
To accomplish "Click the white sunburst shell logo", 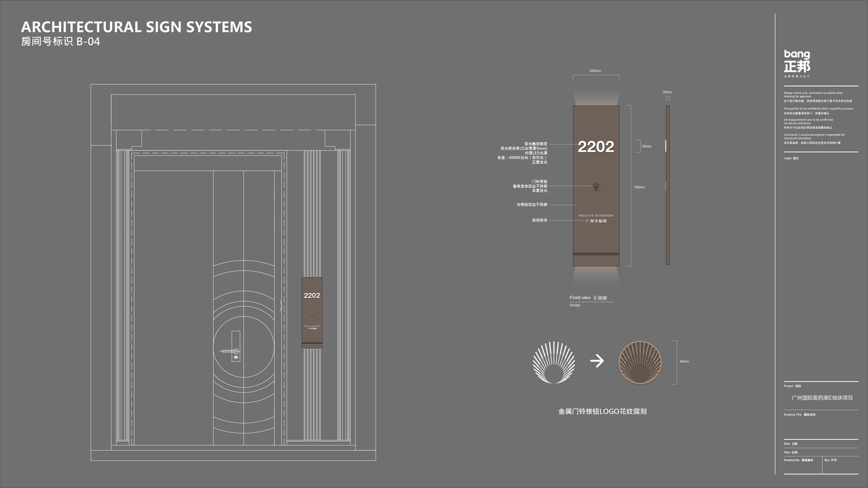I will [x=554, y=363].
